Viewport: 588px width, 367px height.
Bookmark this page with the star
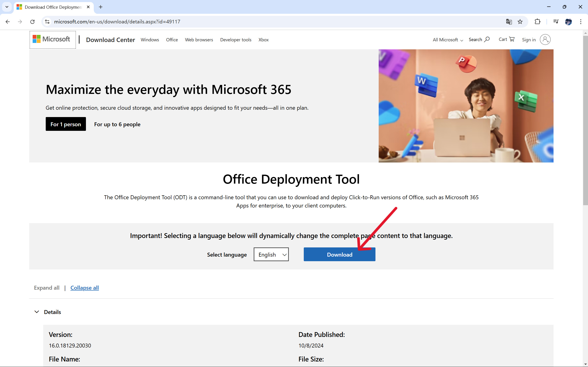coord(520,22)
